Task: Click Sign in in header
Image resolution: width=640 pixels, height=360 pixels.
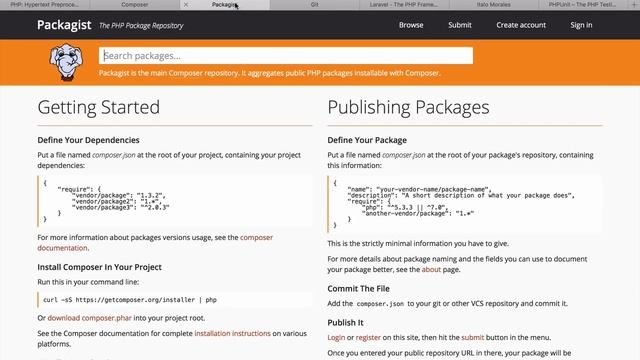Action: [x=581, y=25]
